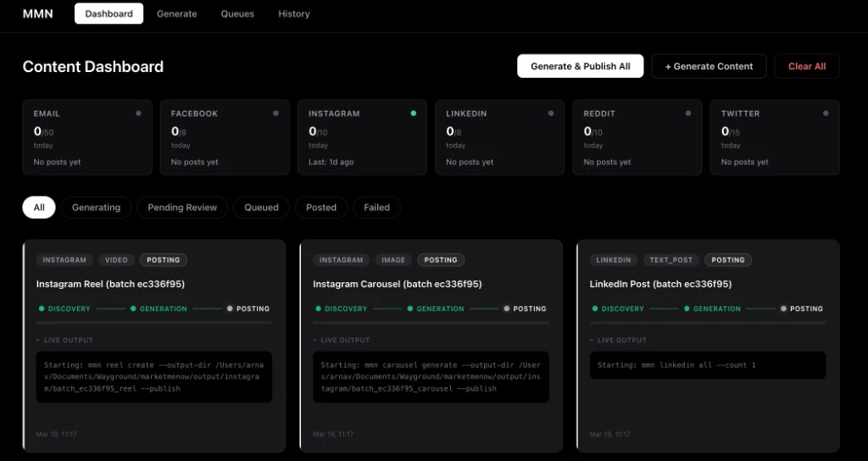This screenshot has height=461, width=868.
Task: Collapse LIVE OUTPUT in Instagram Carousel card
Action: point(342,341)
